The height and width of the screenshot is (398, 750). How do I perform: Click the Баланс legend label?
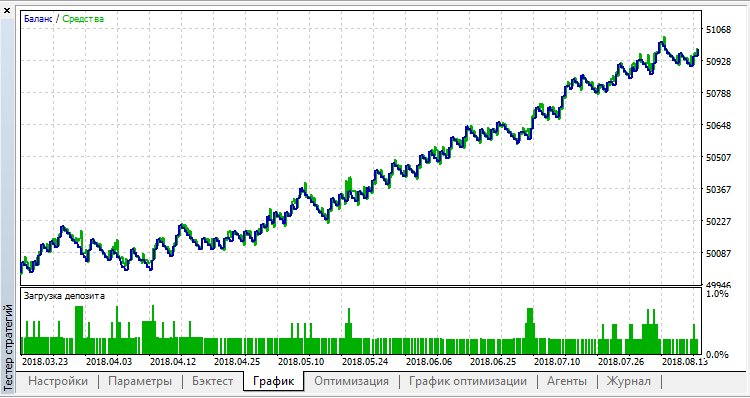(x=38, y=19)
